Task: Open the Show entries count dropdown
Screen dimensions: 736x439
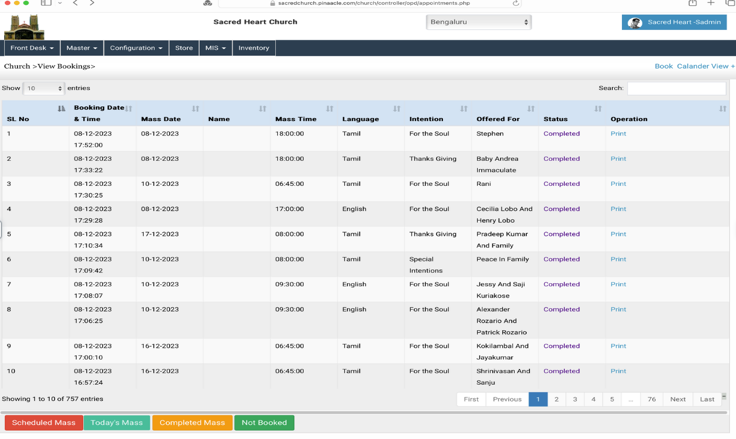Action: (x=43, y=88)
